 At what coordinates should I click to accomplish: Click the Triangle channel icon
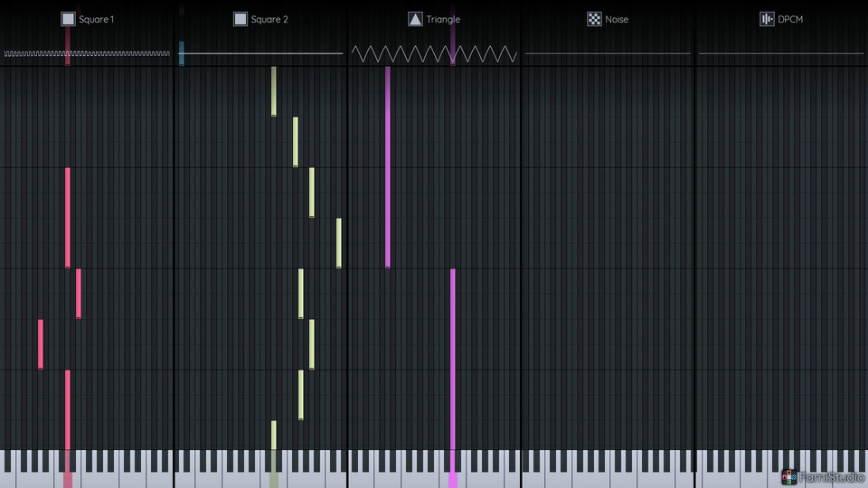point(415,19)
